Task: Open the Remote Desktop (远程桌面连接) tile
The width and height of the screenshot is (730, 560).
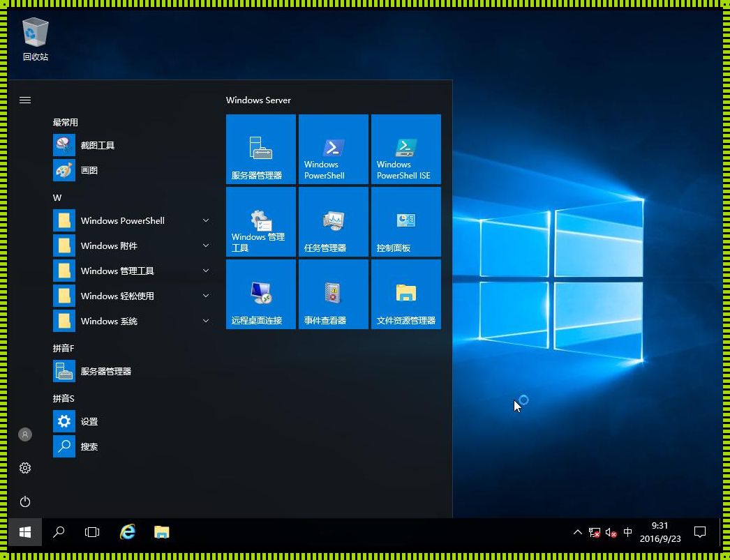Action: (x=261, y=294)
